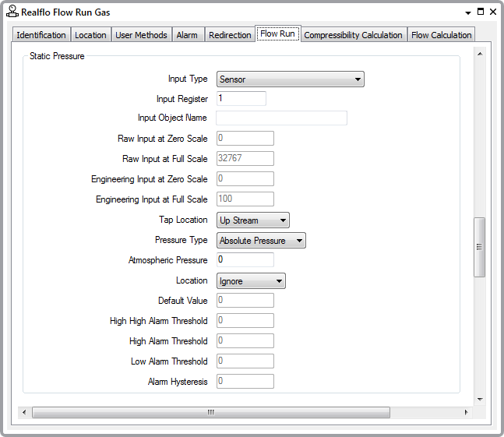
Task: Focus the Atmospheric Pressure field
Action: point(245,260)
